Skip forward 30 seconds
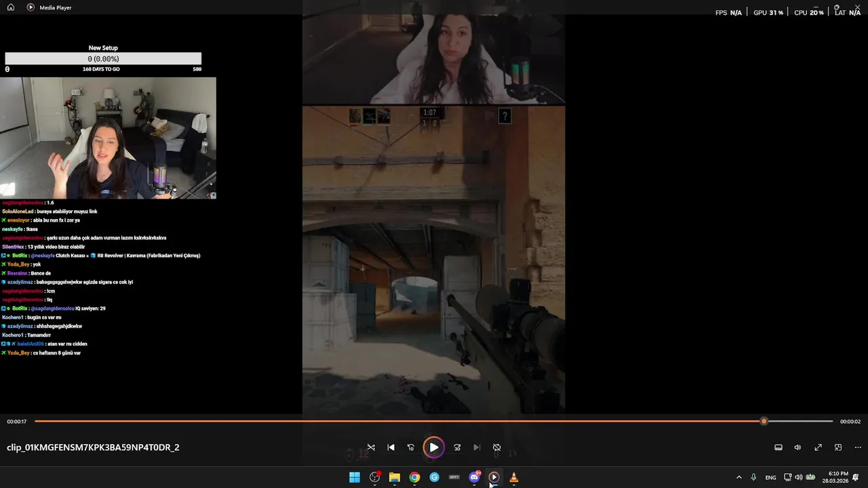 pyautogui.click(x=457, y=447)
